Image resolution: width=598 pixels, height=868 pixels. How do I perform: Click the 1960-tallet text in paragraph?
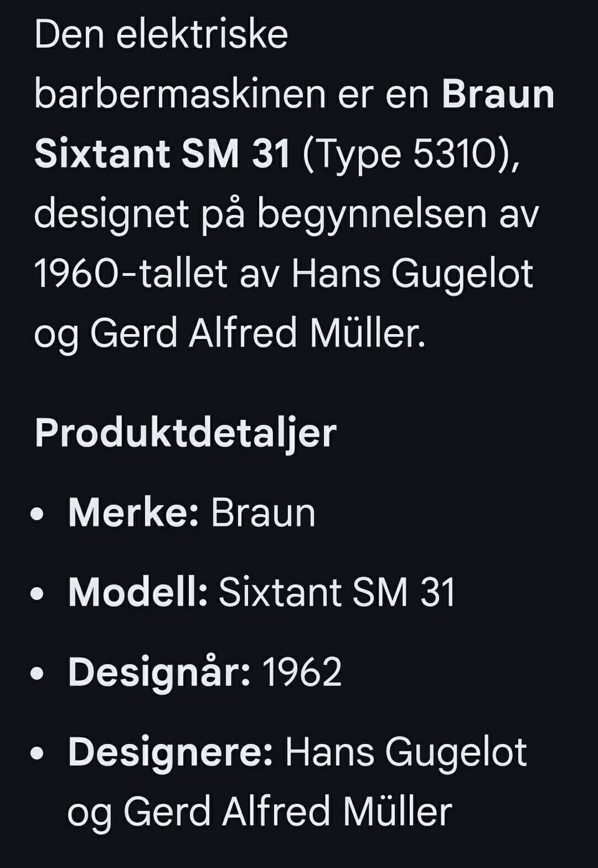131,273
